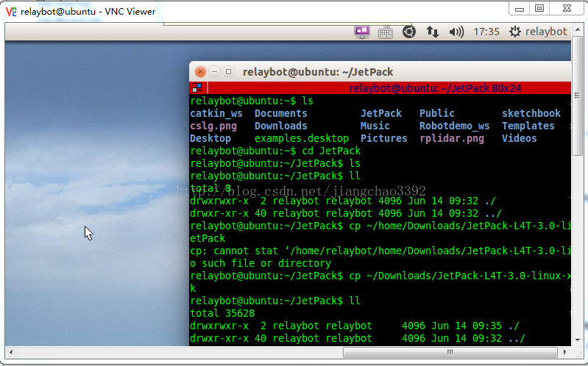Click the sketchbook directory name

pos(531,113)
